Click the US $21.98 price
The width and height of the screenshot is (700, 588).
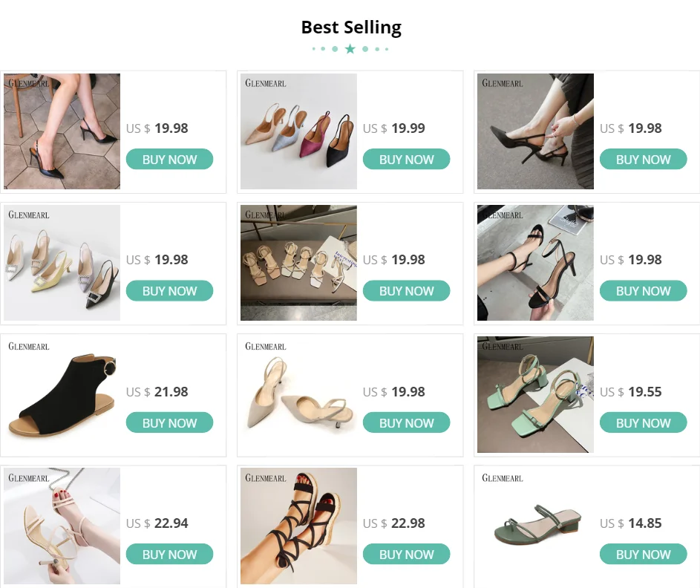click(157, 392)
